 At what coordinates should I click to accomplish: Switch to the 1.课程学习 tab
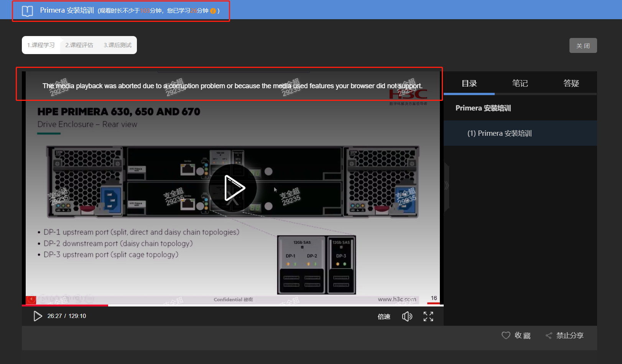[41, 45]
